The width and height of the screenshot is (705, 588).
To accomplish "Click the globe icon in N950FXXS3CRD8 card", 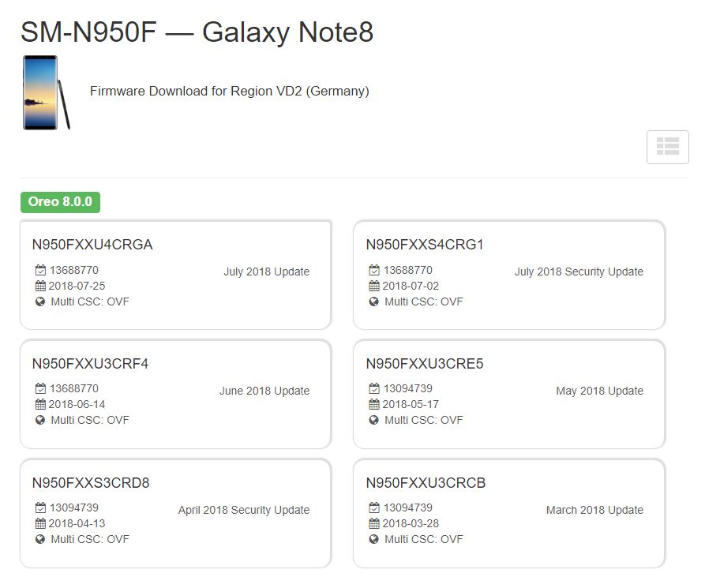I will pos(41,539).
